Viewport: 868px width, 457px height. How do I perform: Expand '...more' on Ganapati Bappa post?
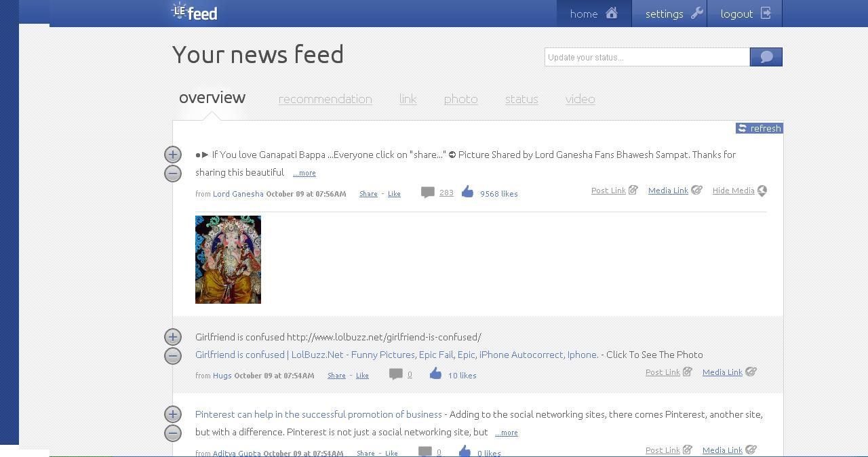304,173
